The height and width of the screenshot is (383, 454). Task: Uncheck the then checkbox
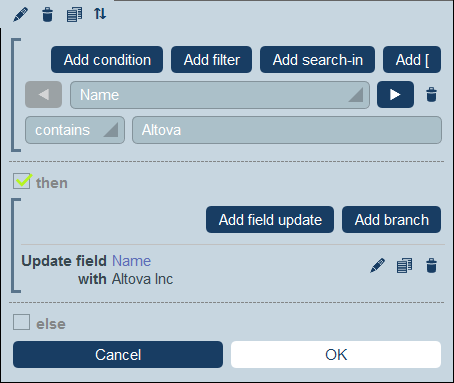pos(22,181)
